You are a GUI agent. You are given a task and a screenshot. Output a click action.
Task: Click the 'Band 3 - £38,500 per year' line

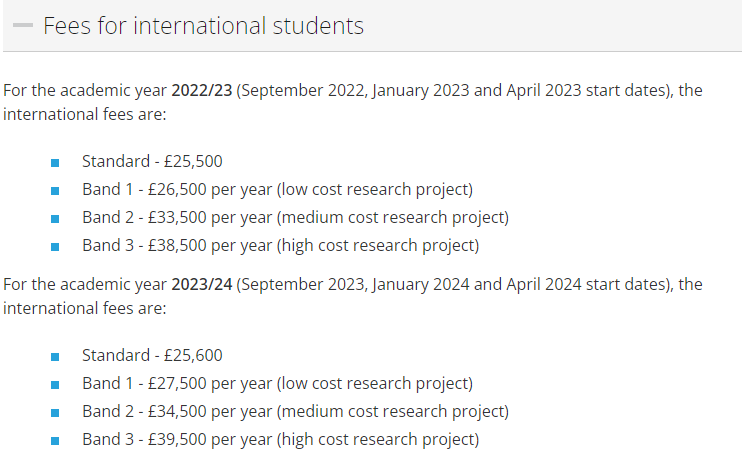[280, 246]
